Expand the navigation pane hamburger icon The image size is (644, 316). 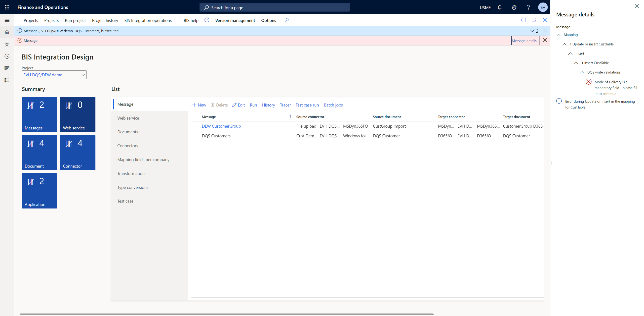click(x=7, y=20)
